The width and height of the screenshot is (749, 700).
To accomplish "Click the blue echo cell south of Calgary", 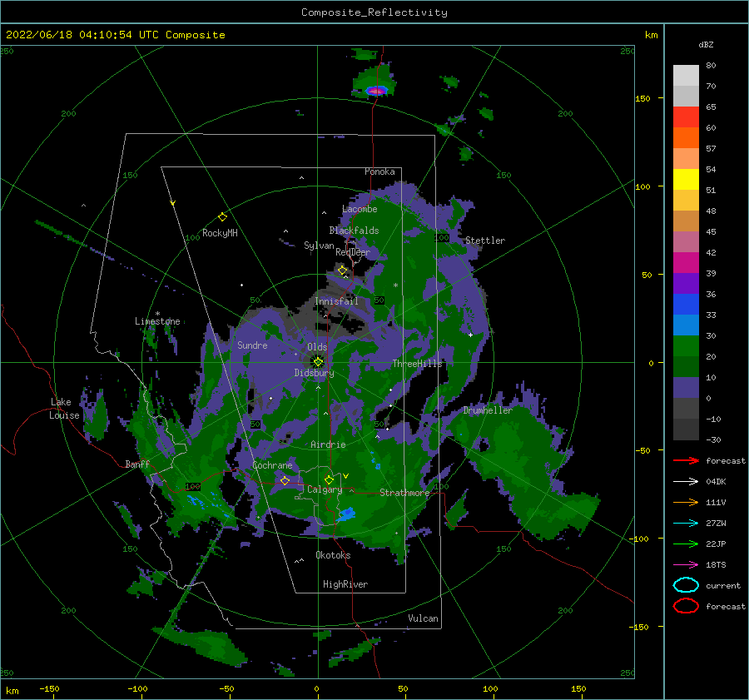I will click(x=347, y=514).
